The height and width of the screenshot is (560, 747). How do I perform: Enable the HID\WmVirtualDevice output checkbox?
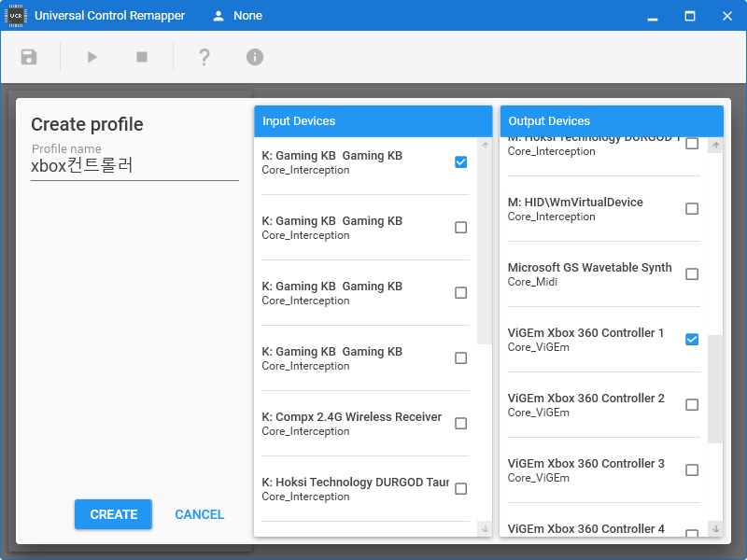click(692, 208)
